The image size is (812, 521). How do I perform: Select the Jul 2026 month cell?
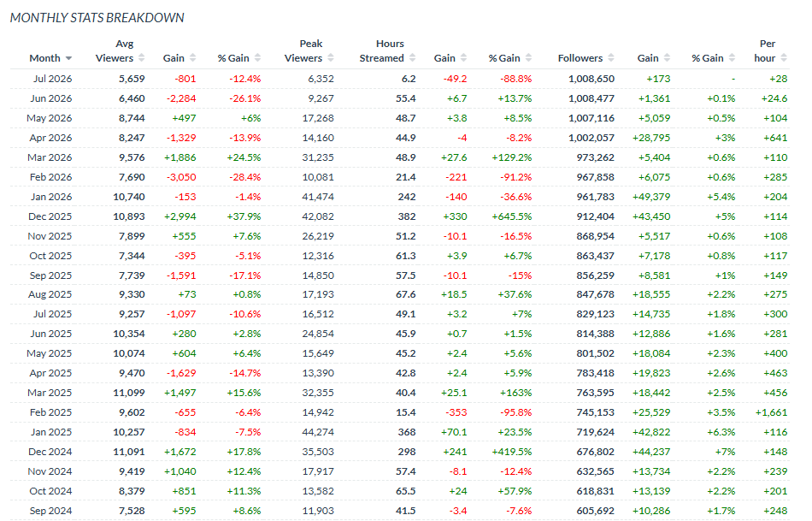53,79
